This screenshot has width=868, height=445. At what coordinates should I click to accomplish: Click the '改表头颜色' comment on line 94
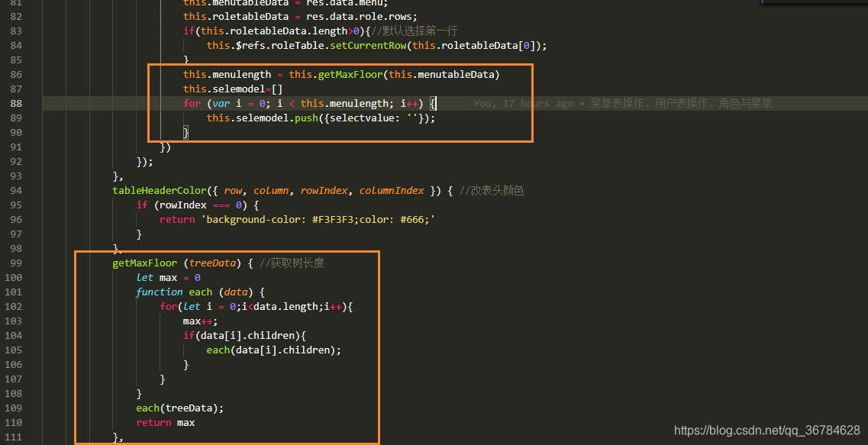pyautogui.click(x=492, y=190)
